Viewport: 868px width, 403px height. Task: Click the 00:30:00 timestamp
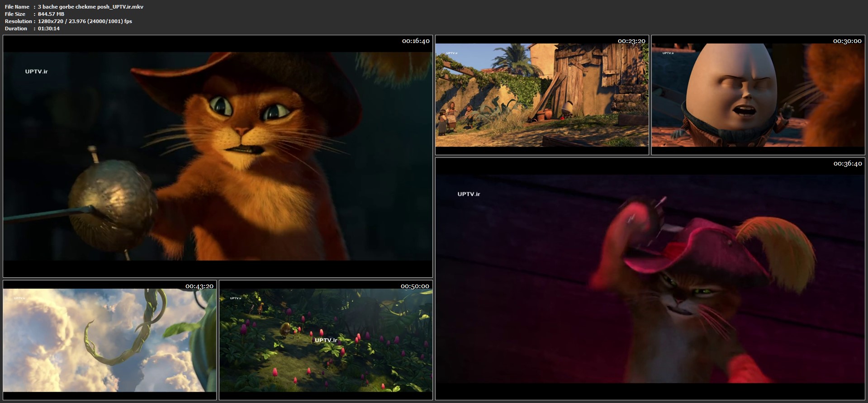(847, 41)
